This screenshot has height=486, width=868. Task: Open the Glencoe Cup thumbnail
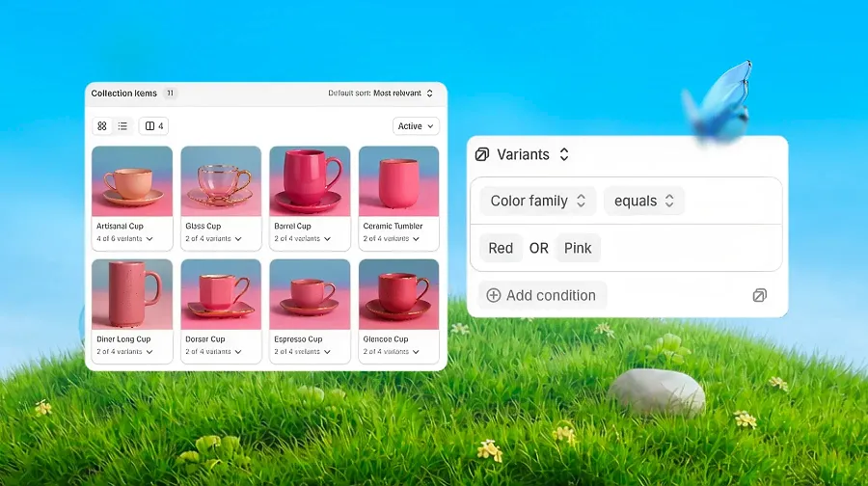pos(398,294)
